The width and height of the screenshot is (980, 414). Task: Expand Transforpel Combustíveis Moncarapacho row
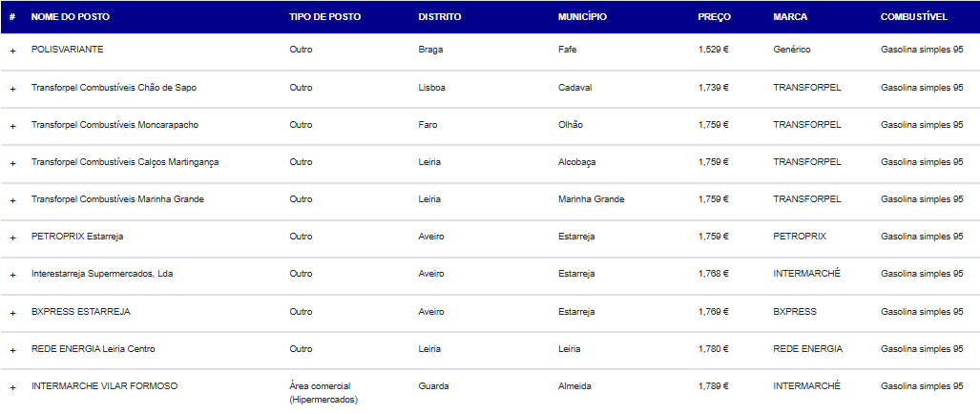(x=13, y=126)
